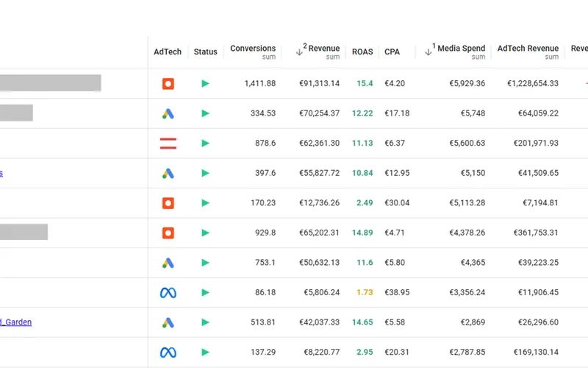The height and width of the screenshot is (368, 588).
Task: Click the play status icon for the 397.6 conversions row
Action: (205, 173)
